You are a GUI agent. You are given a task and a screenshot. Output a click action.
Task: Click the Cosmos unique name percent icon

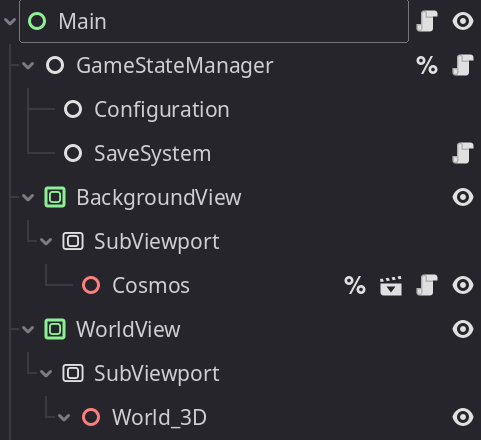click(355, 285)
